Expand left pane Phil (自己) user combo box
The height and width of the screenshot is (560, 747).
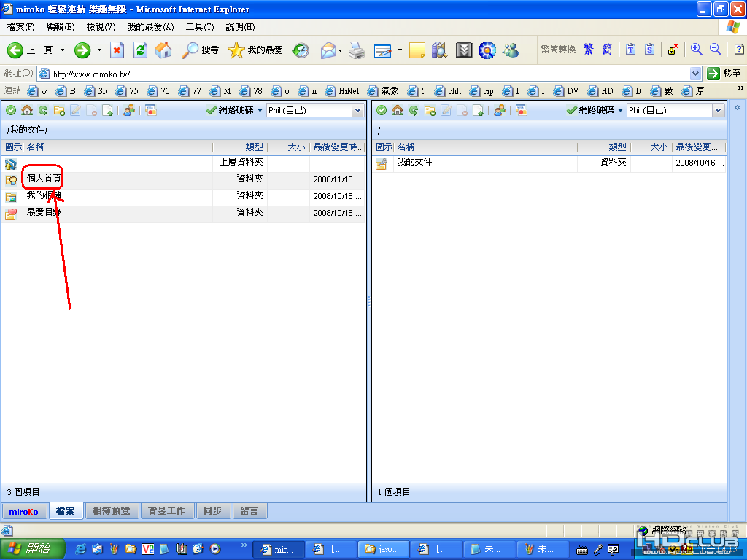(x=357, y=111)
